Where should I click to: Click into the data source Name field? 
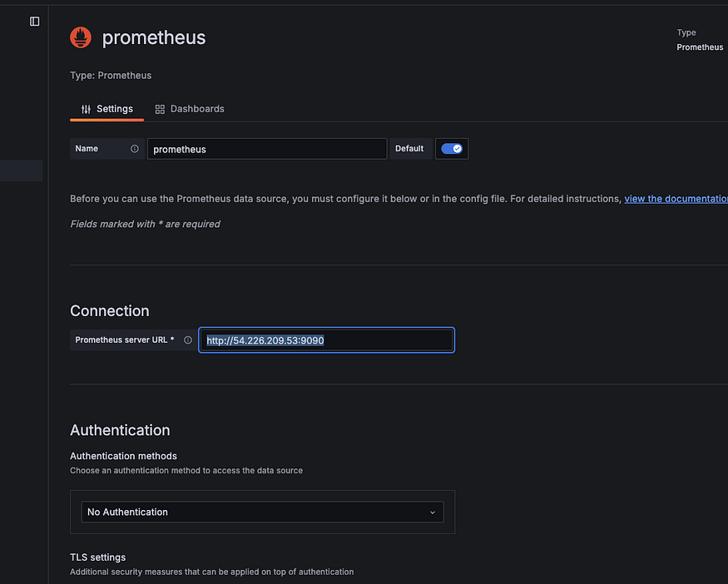point(266,149)
